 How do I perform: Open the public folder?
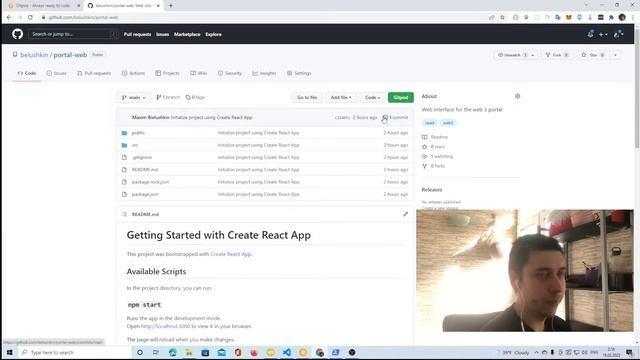tap(138, 133)
